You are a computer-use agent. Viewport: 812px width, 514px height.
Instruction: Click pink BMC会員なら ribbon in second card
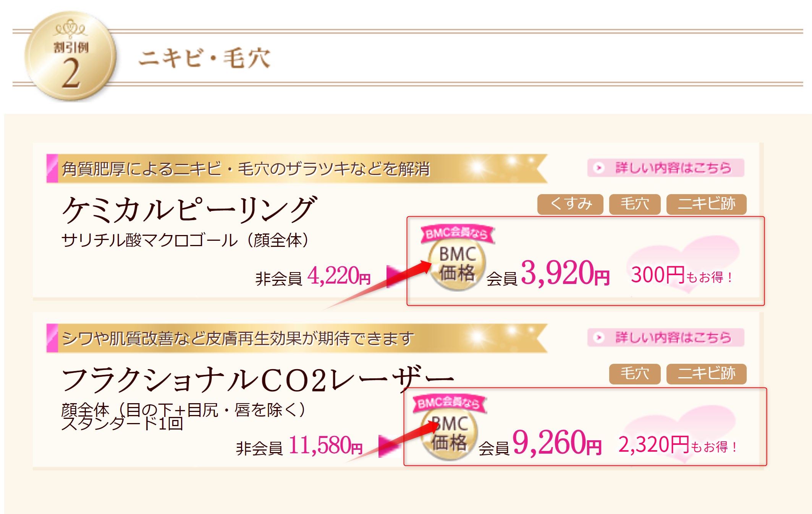click(x=449, y=403)
